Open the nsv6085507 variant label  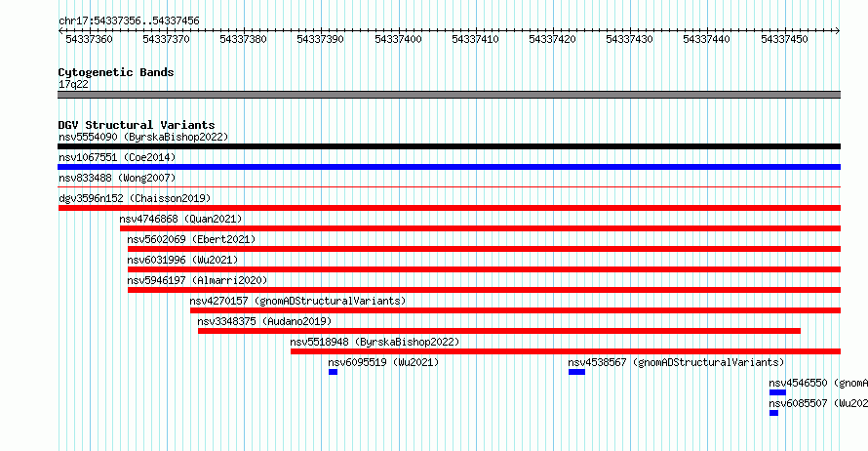click(818, 403)
